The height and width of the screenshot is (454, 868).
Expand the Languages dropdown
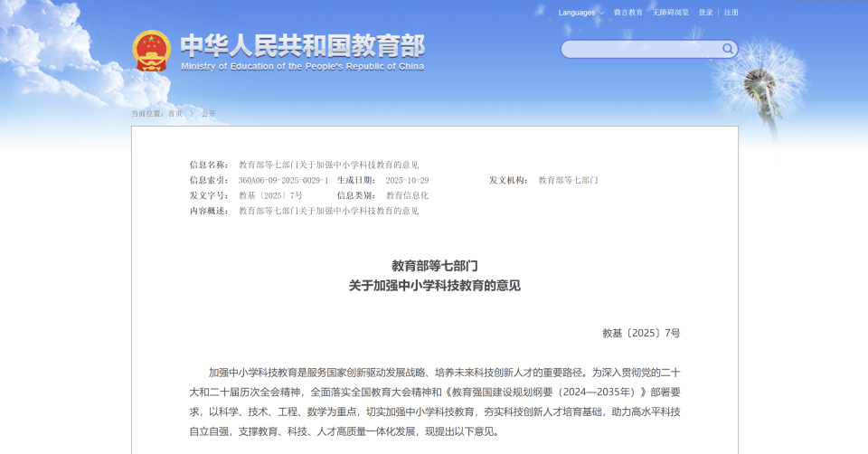(577, 13)
